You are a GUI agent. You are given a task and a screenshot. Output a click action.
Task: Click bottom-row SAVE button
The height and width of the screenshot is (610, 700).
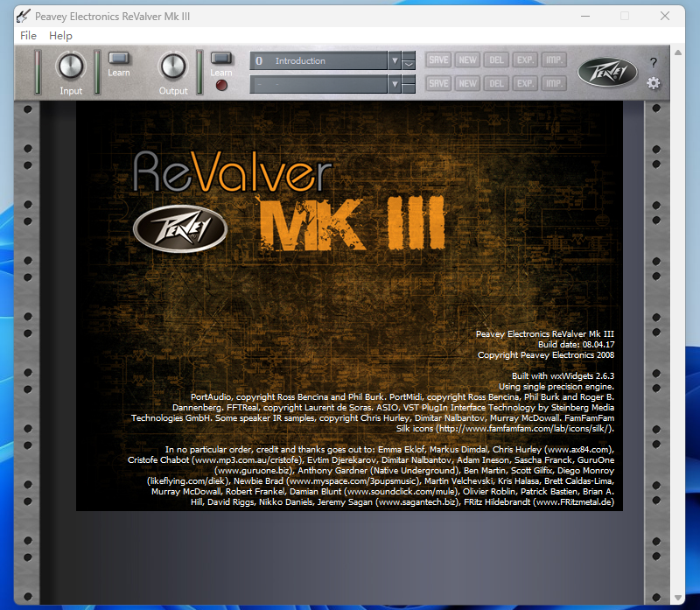pos(438,83)
